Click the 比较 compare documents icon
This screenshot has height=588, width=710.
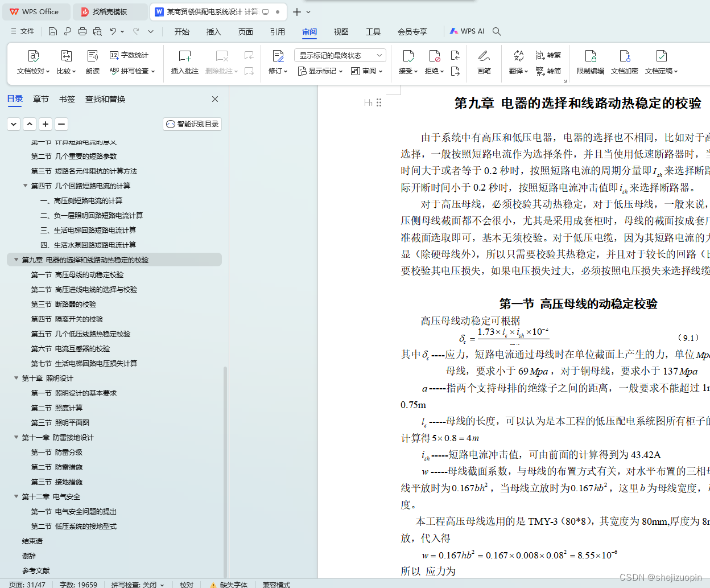(66, 56)
